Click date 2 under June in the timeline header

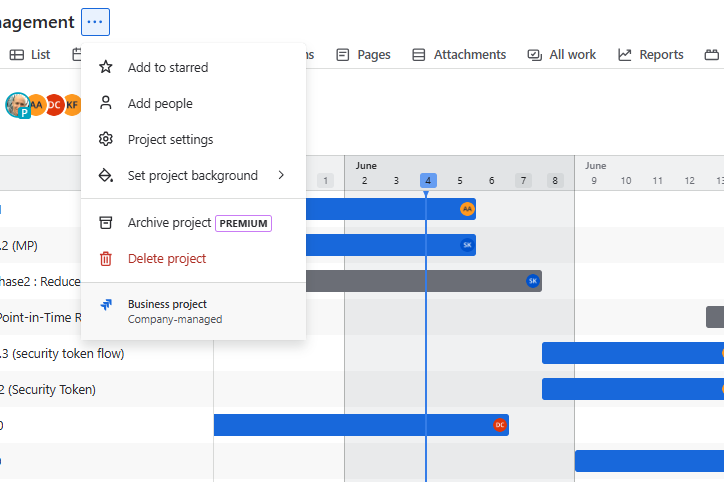pyautogui.click(x=364, y=181)
